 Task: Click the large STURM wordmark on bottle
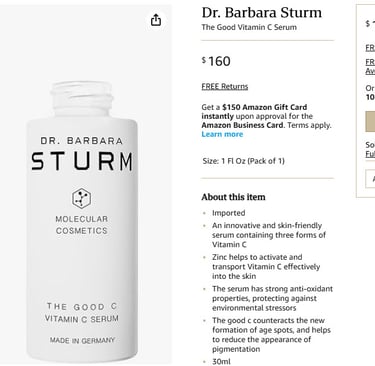pos(82,161)
